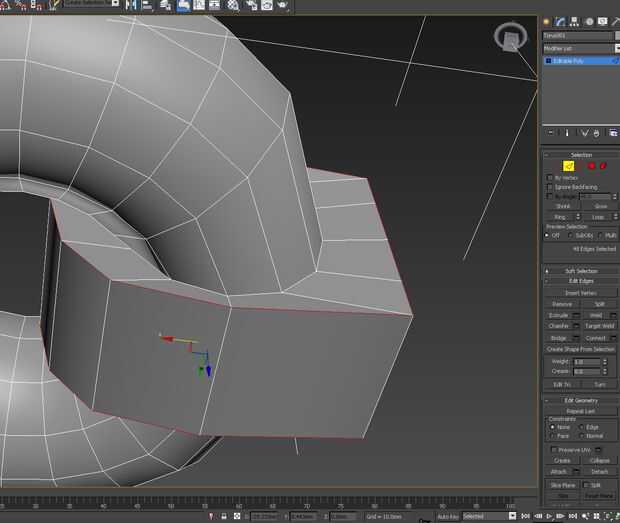This screenshot has height=523, width=620.
Task: Toggle the Ignore Backfacing checkbox
Action: [550, 187]
